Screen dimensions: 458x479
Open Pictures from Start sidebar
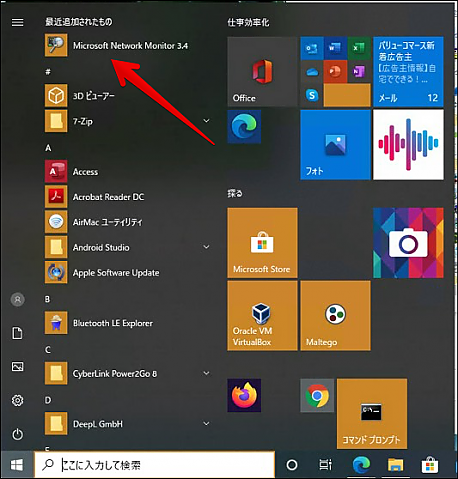pos(17,367)
